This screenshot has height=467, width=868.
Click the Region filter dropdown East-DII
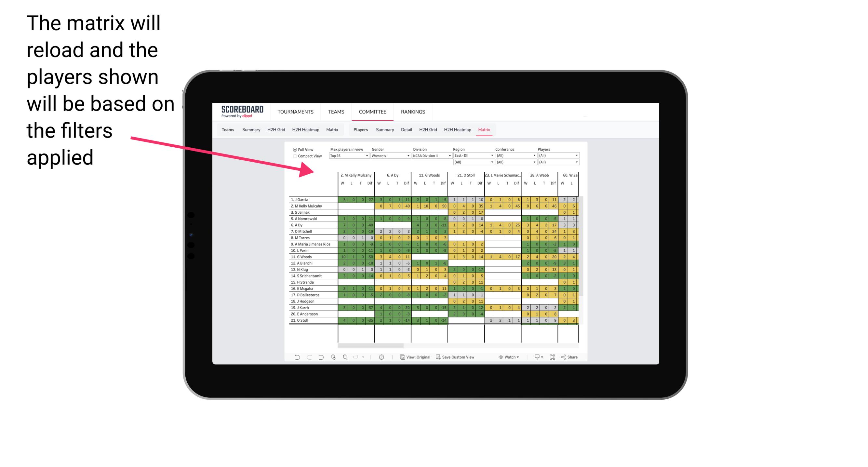pyautogui.click(x=471, y=155)
